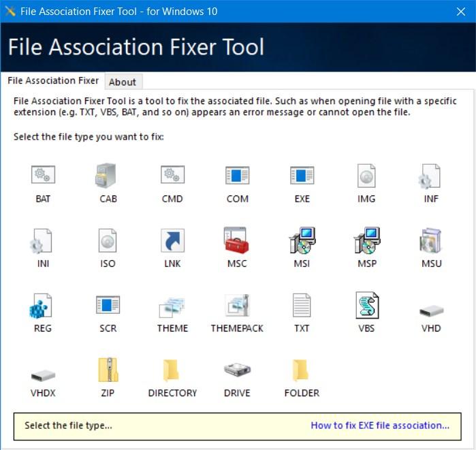Select the IMG disc image icon
476x450 pixels.
point(366,176)
